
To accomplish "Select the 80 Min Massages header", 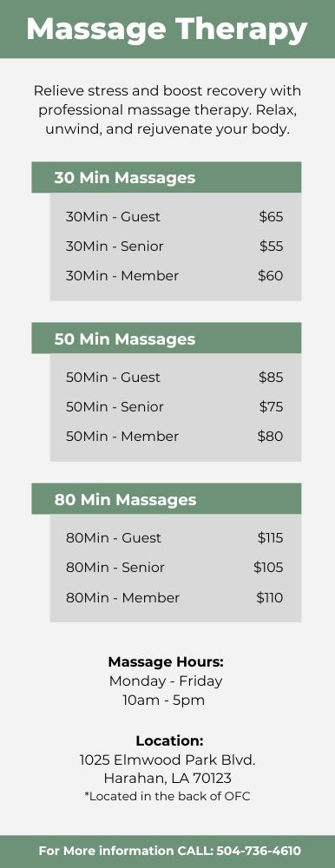I will point(166,499).
